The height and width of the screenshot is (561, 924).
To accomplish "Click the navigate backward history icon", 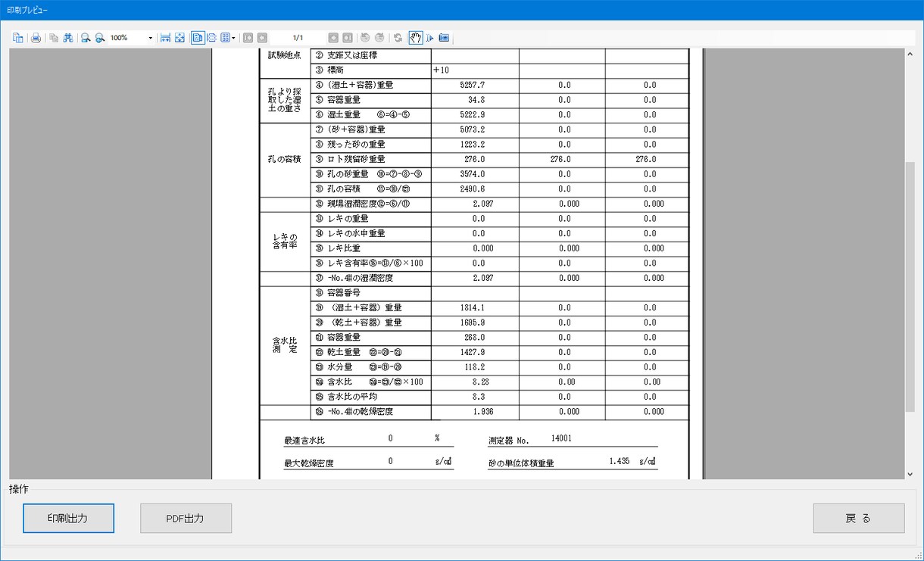I will (x=365, y=38).
